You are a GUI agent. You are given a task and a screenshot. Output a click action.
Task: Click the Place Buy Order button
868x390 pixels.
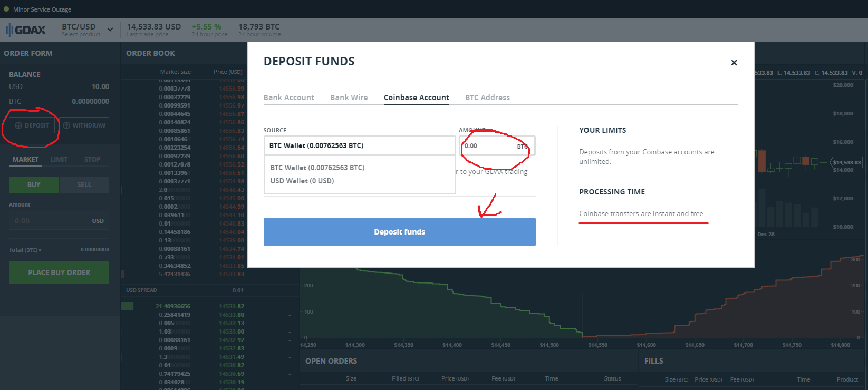tap(59, 272)
